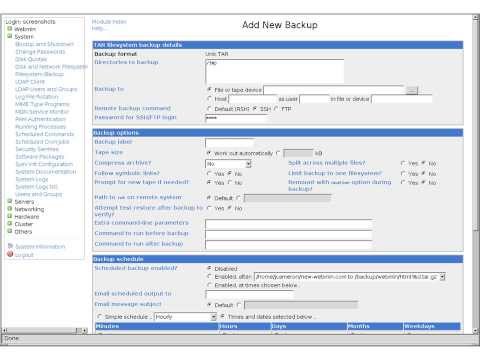Click the Command to run before backup field
Screen dimensions: 480x360
[x=289, y=234]
